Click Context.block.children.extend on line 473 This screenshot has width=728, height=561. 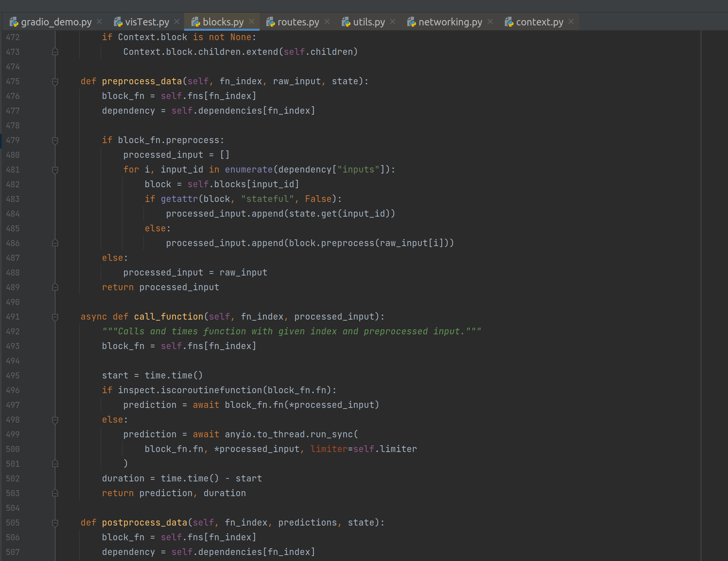pyautogui.click(x=201, y=52)
